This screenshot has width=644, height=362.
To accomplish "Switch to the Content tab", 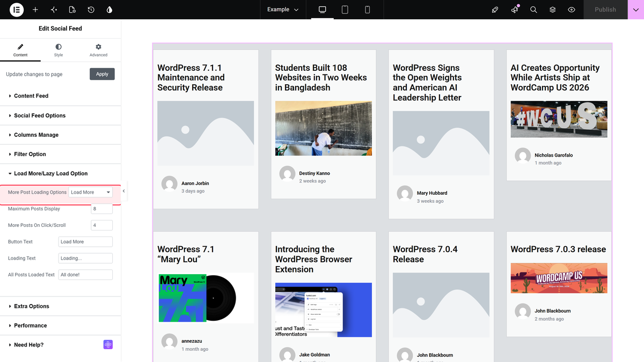I will 20,50.
